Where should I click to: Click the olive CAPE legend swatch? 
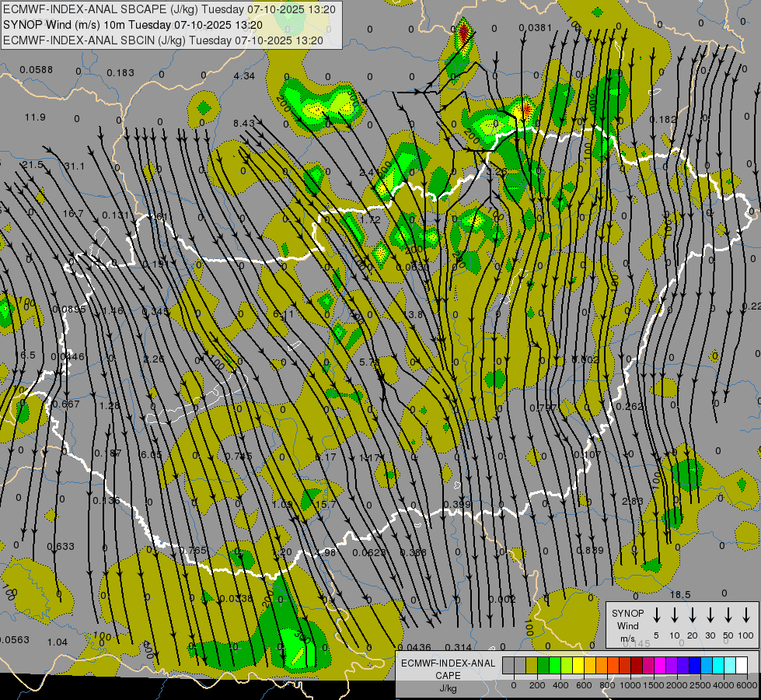(532, 665)
